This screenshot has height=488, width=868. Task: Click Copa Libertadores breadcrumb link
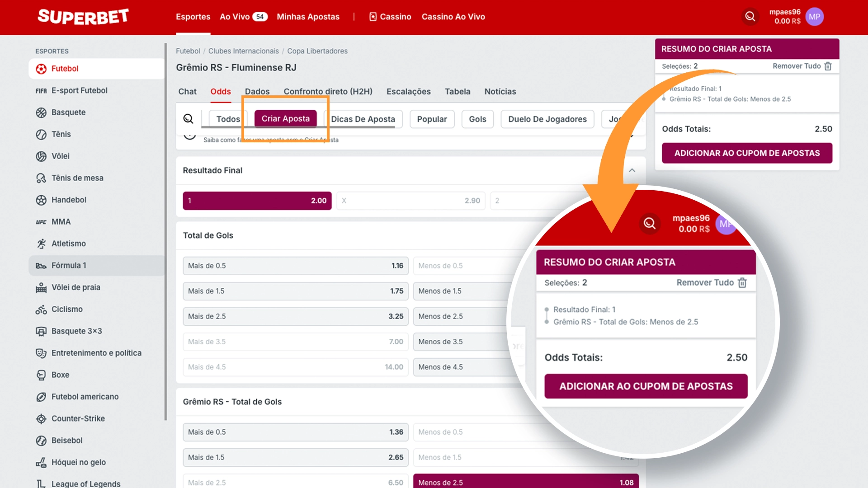[317, 51]
